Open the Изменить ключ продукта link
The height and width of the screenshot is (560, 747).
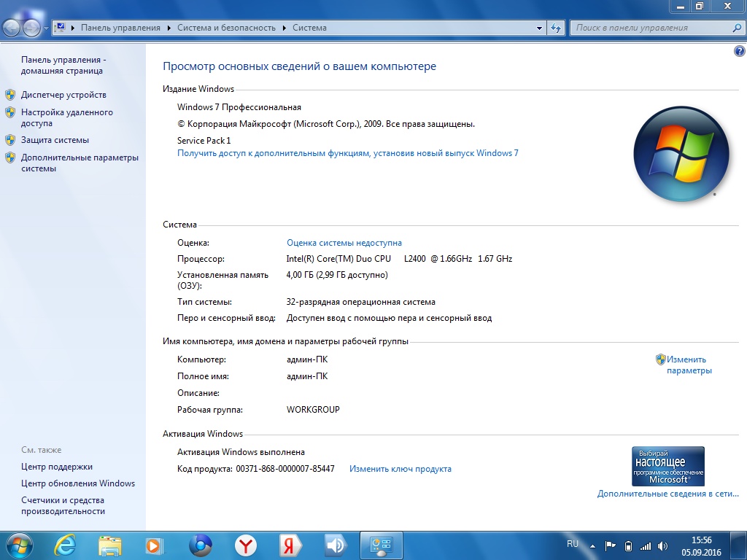tap(400, 469)
